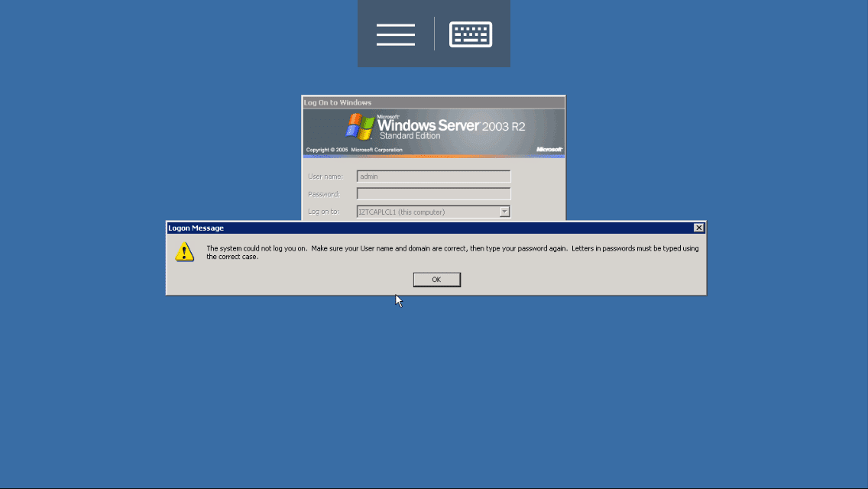Click the Windows flag logo
The height and width of the screenshot is (489, 868).
tap(360, 126)
